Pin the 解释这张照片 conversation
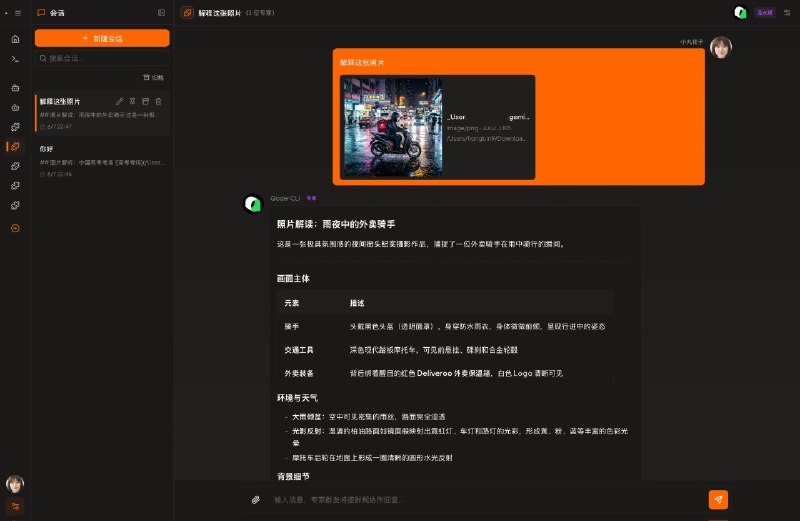 [x=132, y=102]
